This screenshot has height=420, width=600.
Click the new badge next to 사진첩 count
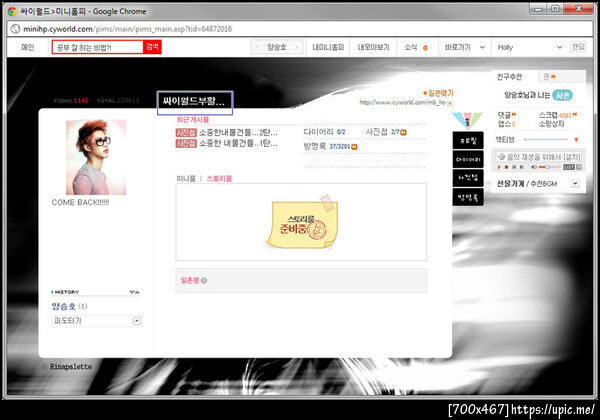click(x=403, y=132)
